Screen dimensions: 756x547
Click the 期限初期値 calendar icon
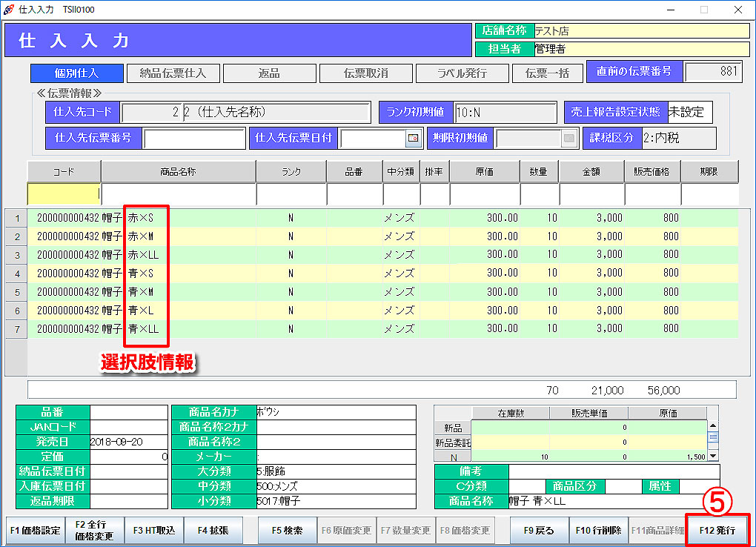(x=568, y=138)
